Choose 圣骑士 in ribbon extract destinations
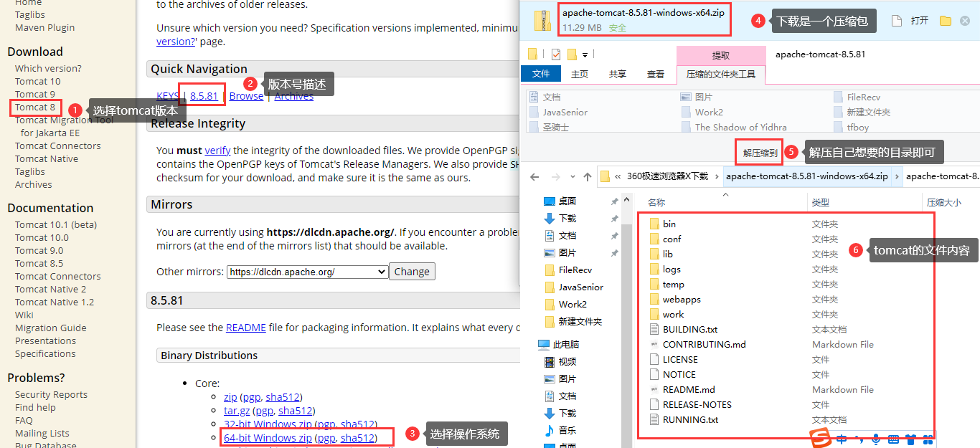 [x=550, y=127]
